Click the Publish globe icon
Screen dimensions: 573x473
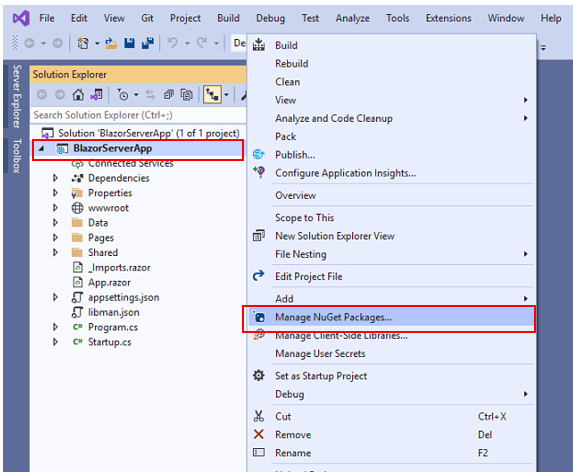coord(259,155)
